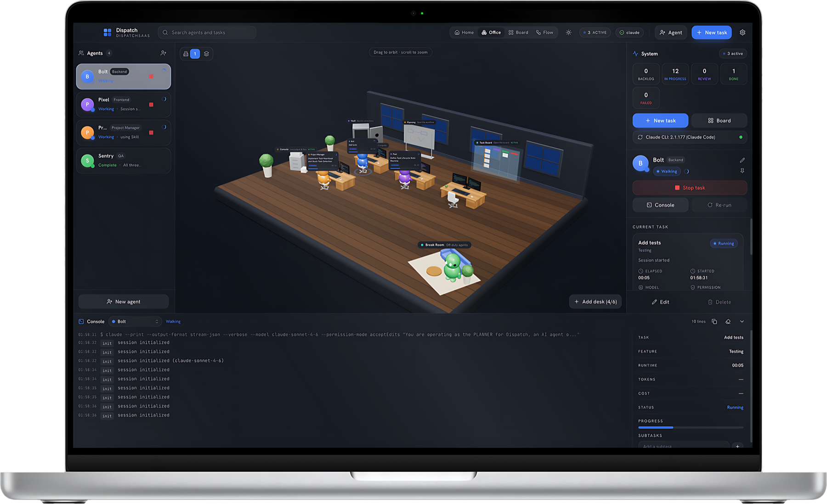Stop Project Manager's task red square
The image size is (827, 504).
pyautogui.click(x=151, y=133)
